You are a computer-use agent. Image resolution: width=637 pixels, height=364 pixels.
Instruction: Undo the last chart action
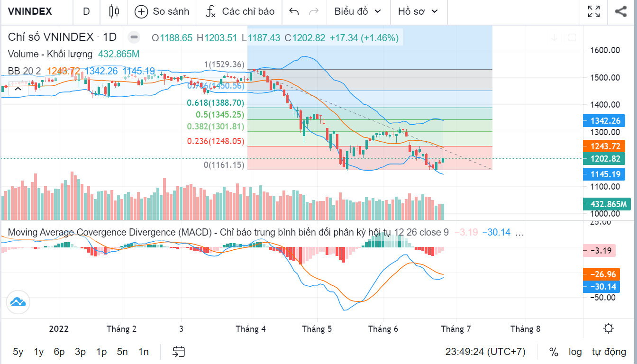point(294,11)
